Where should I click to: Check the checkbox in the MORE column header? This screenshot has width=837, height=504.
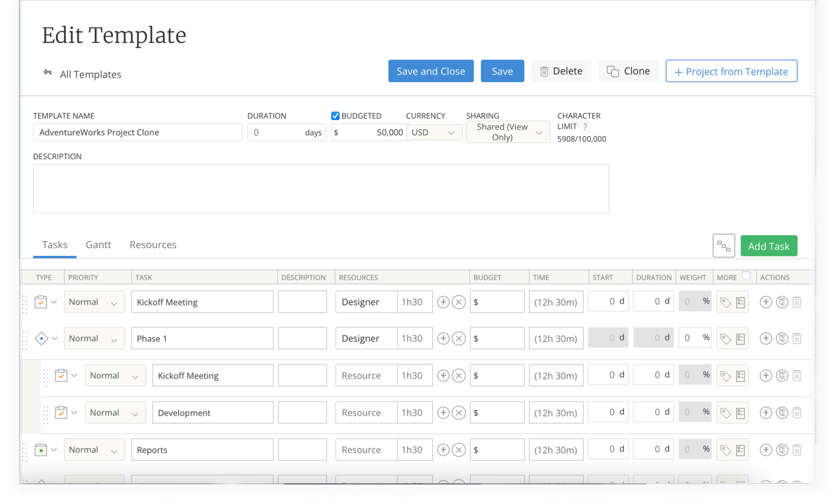746,276
